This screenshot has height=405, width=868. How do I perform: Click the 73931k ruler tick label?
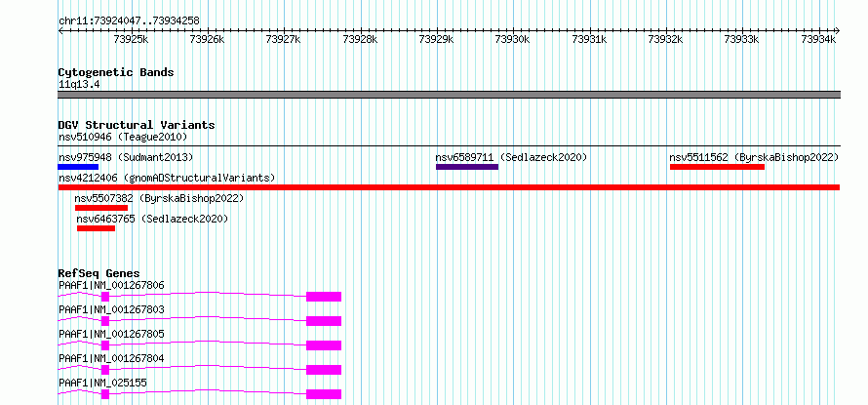589,39
